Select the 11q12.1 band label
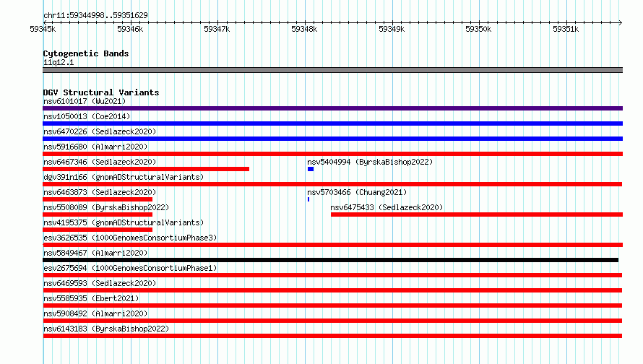643x364 pixels. coord(59,62)
